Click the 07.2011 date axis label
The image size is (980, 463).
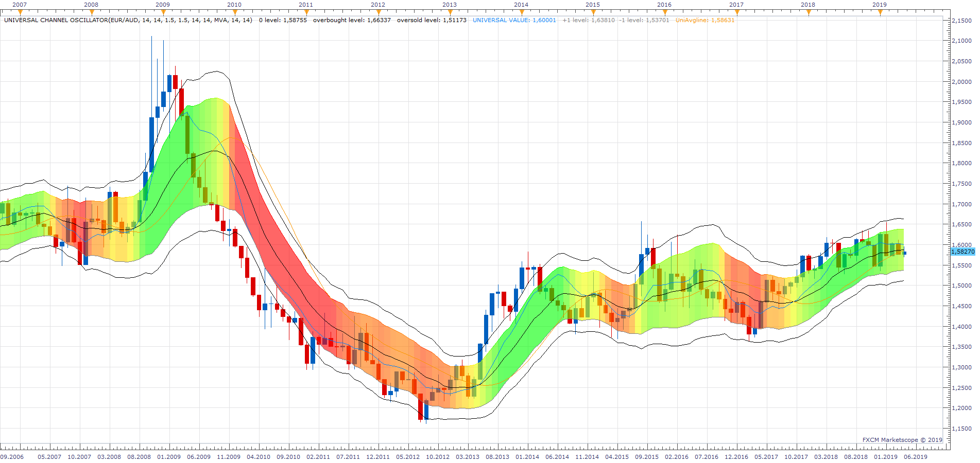[348, 457]
